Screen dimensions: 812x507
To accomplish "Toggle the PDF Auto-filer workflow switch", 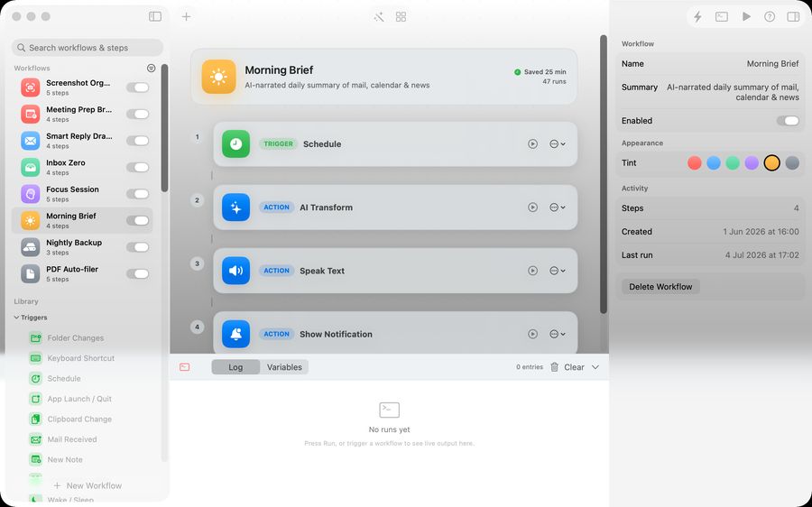I will 138,273.
